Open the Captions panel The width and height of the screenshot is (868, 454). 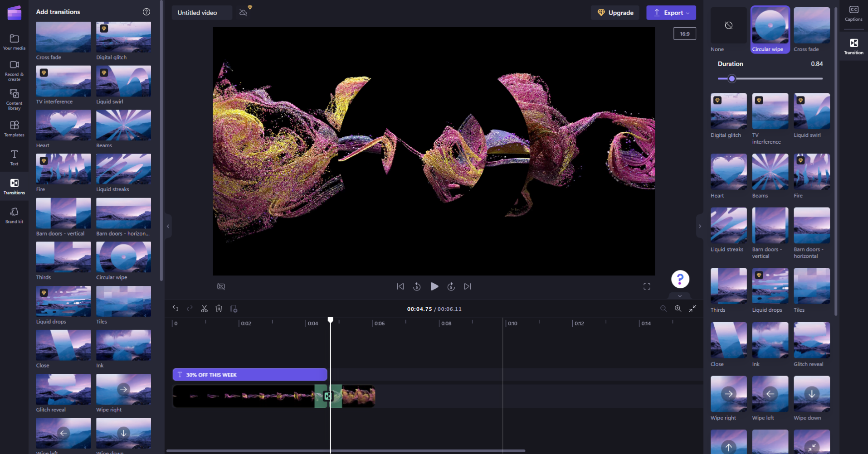click(853, 14)
